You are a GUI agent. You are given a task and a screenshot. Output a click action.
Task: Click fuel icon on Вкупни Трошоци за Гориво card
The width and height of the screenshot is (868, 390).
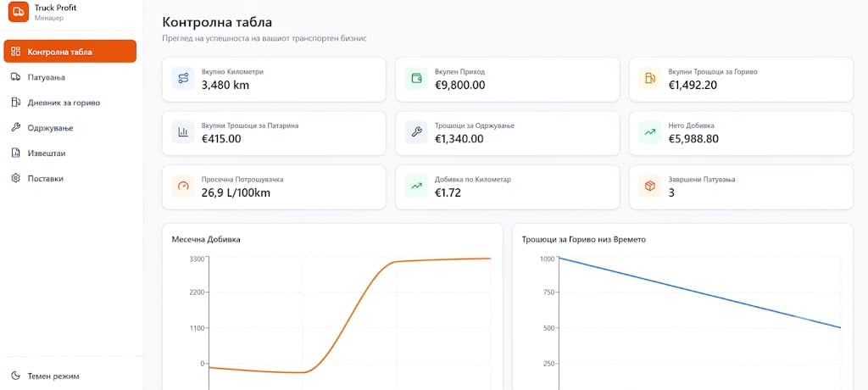click(x=650, y=79)
